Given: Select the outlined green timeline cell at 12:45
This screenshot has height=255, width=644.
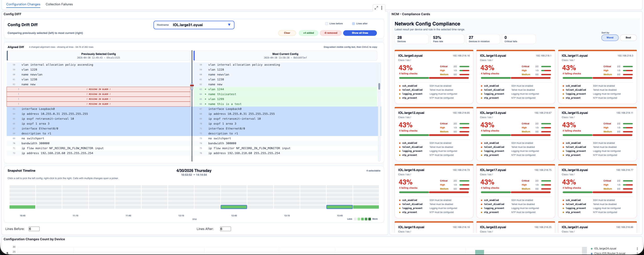Looking at the screenshot, I should [234, 207].
